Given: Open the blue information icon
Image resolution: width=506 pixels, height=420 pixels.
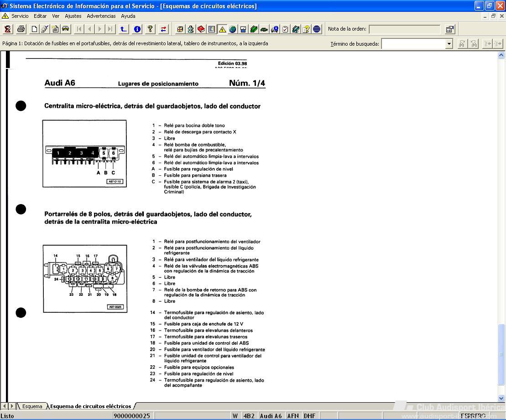Looking at the screenshot, I should 137,29.
